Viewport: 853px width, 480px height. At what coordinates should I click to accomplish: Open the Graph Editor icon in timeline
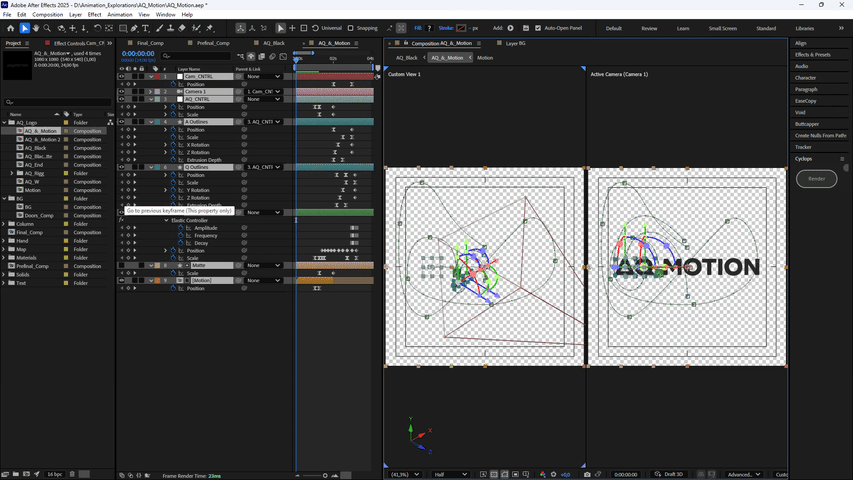[283, 56]
